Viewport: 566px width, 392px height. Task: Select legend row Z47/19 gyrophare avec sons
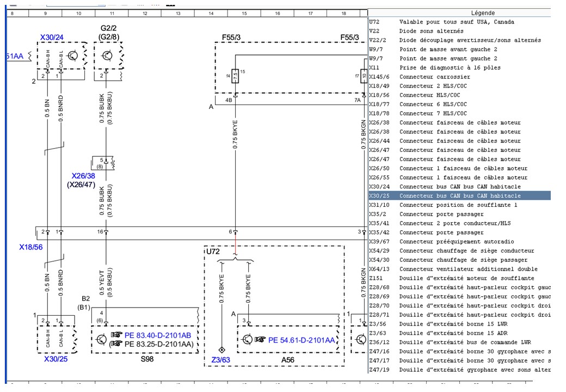pyautogui.click(x=459, y=370)
